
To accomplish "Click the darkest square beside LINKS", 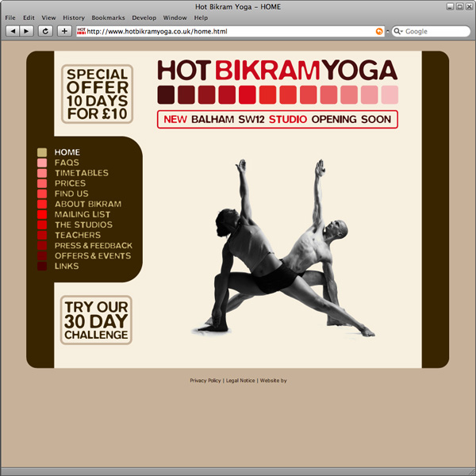I will (42, 266).
